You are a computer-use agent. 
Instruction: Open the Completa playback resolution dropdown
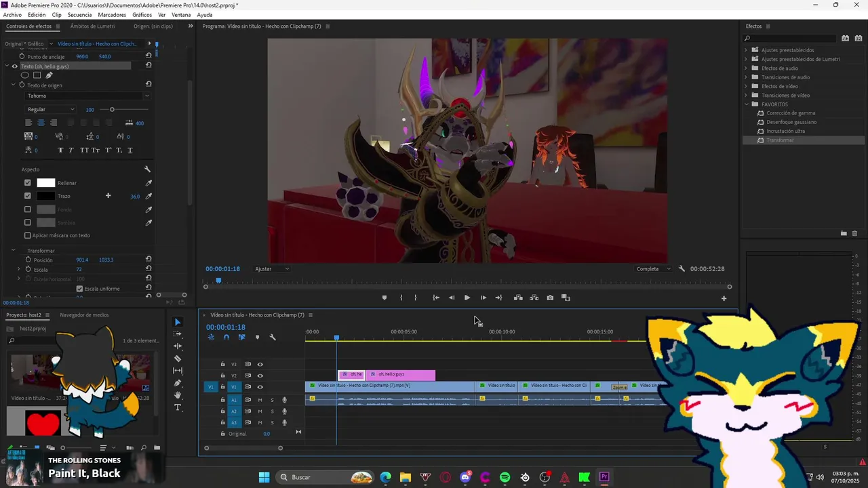pyautogui.click(x=653, y=269)
